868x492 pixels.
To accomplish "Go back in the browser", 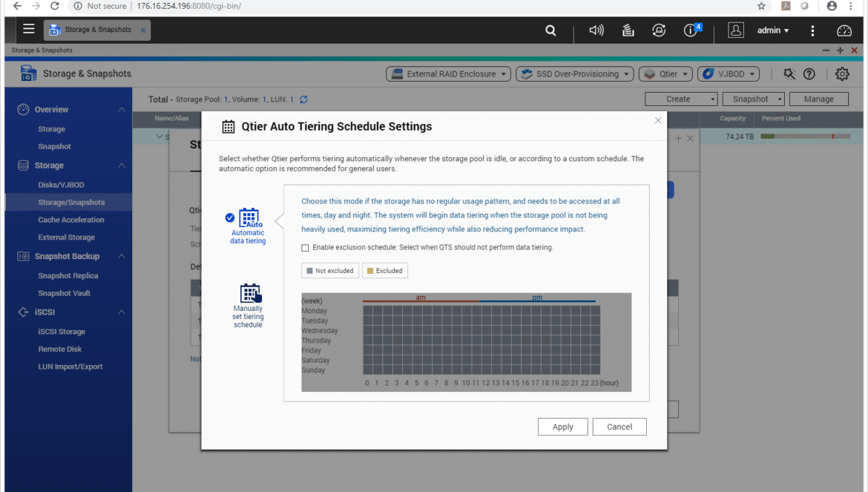I will pos(17,6).
